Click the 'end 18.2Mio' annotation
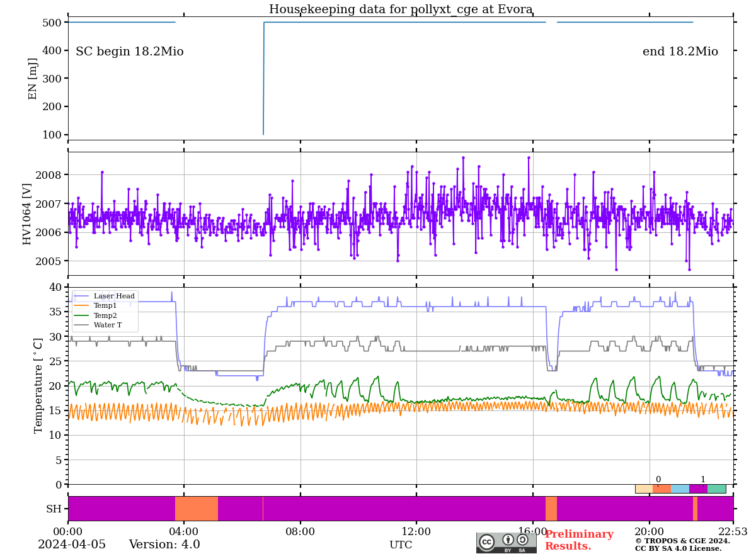 coord(680,52)
